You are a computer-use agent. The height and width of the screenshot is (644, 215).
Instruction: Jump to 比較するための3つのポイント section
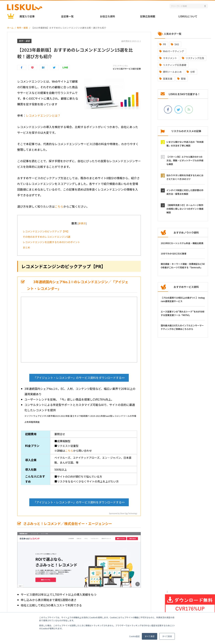tap(51, 242)
